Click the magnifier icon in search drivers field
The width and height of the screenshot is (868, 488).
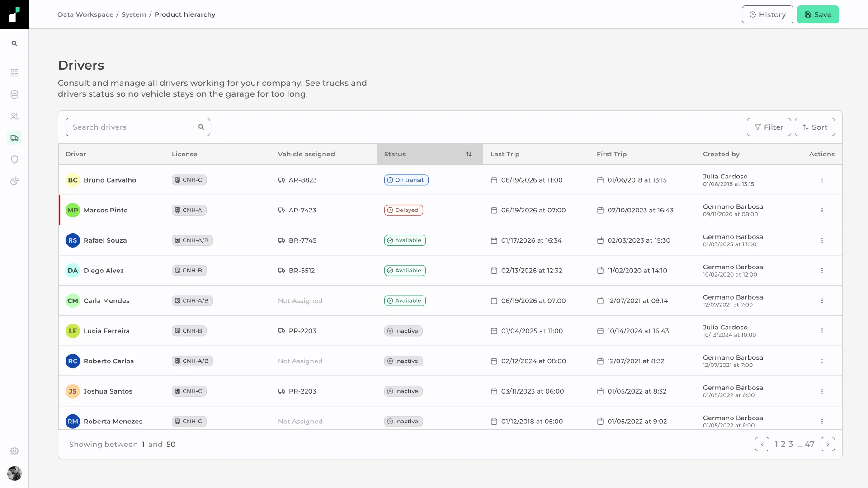pyautogui.click(x=201, y=127)
